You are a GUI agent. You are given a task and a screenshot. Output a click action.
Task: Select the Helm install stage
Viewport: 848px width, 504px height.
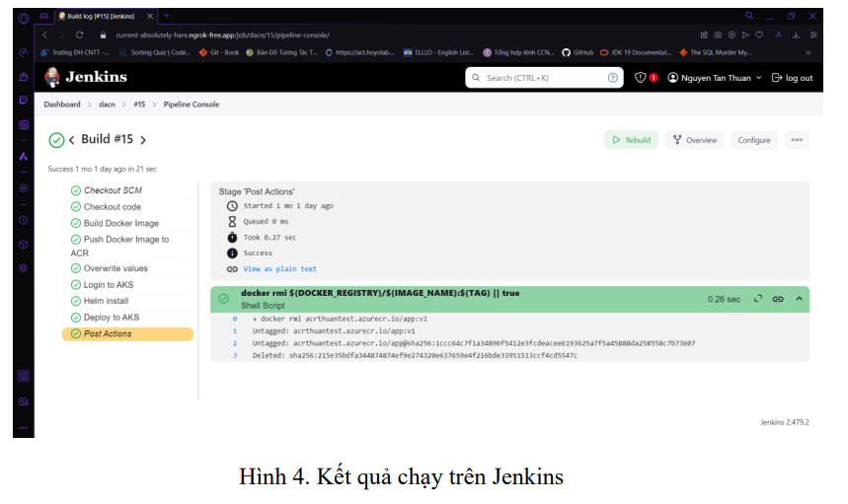pos(106,301)
